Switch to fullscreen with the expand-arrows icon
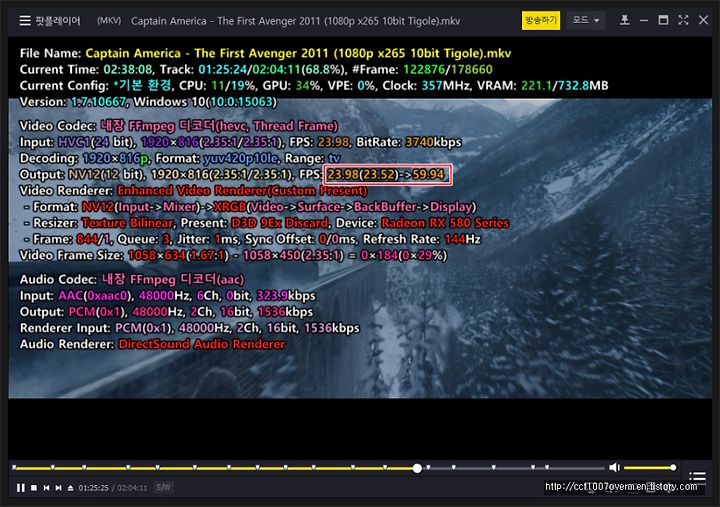The width and height of the screenshot is (720, 507). [x=683, y=20]
